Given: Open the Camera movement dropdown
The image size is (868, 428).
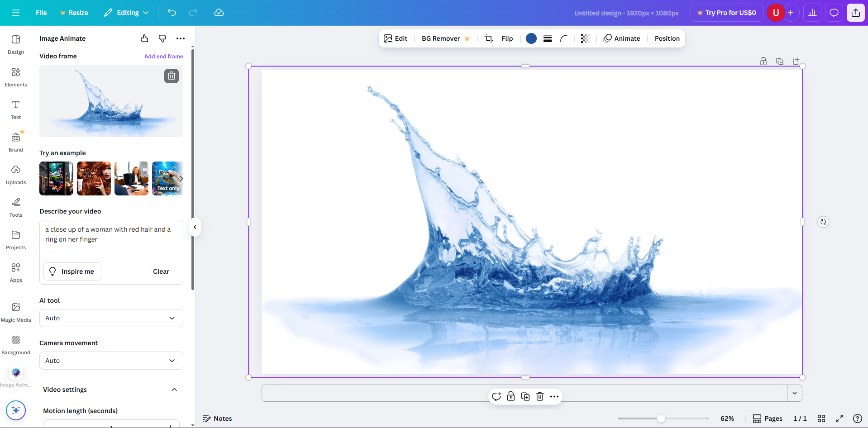Looking at the screenshot, I should [x=111, y=361].
